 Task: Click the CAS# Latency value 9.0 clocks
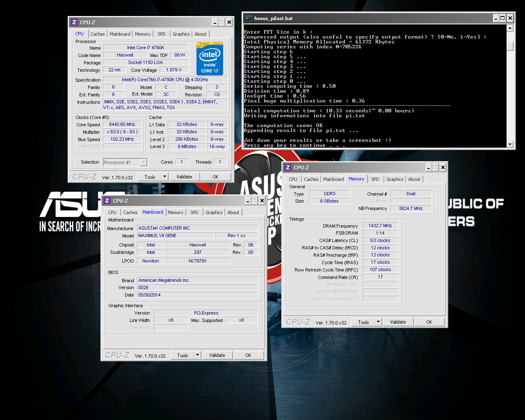coord(380,240)
